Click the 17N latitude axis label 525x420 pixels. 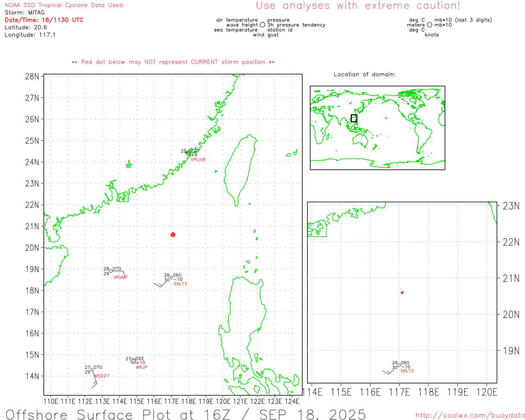point(32,312)
